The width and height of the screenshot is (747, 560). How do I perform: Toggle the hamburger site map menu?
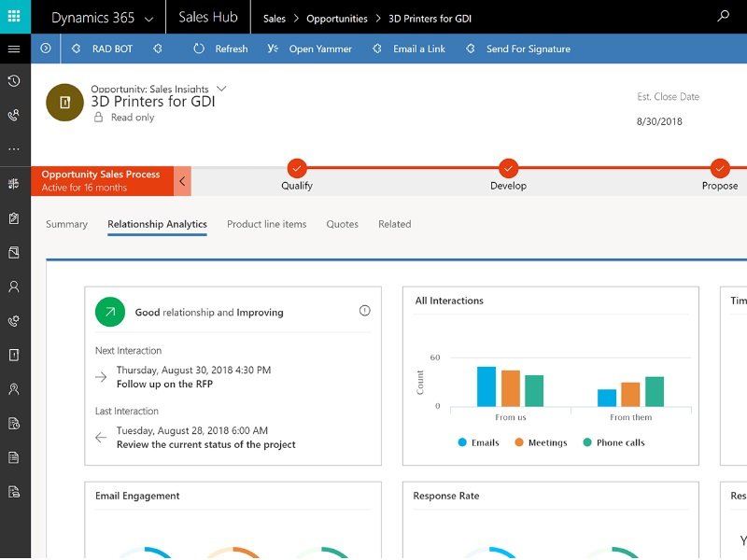(x=14, y=49)
